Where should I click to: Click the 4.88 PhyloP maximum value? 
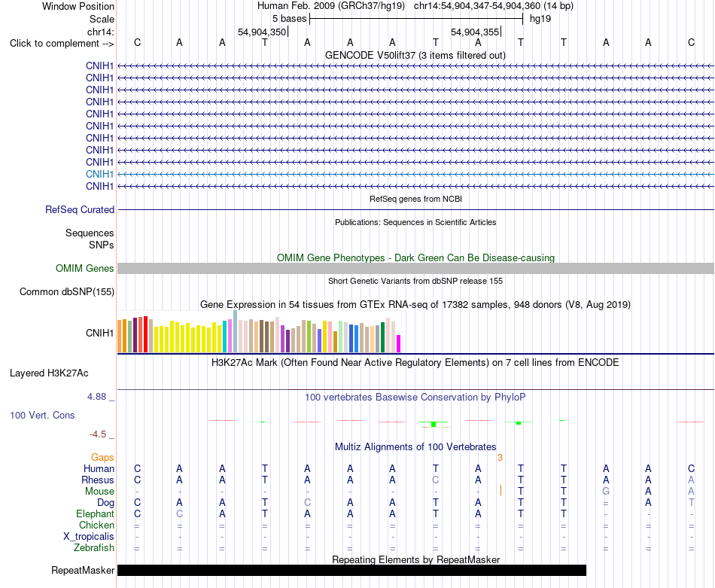[x=96, y=397]
